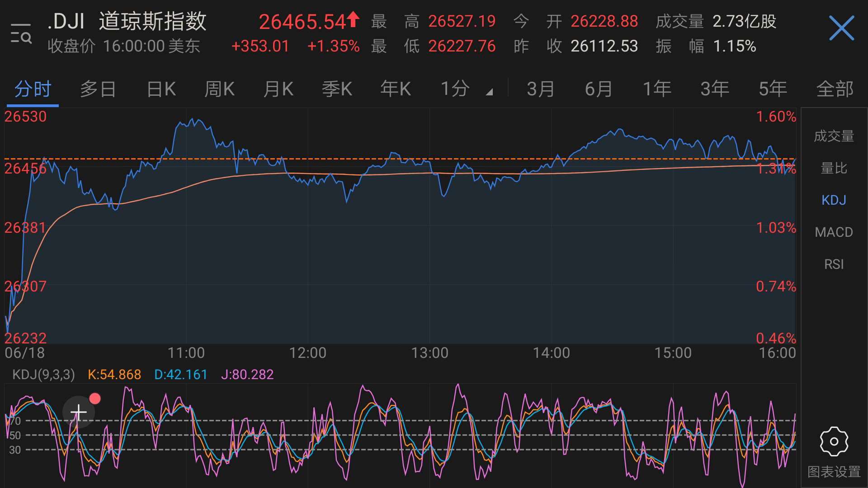Open the stock list search icon
868x488 pixels.
tap(21, 33)
